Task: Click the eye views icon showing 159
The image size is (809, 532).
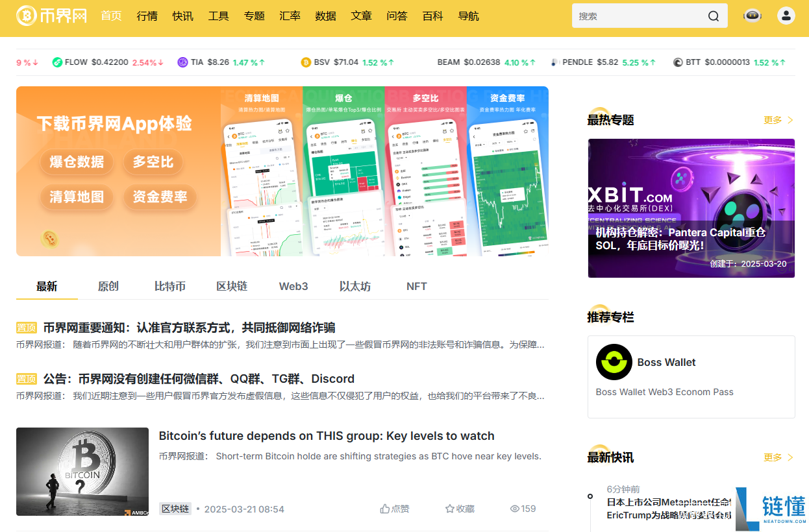Action: [x=515, y=509]
